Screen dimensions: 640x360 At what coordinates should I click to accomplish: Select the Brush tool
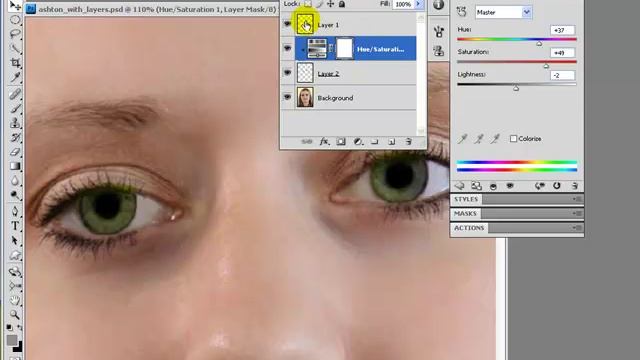[15, 108]
